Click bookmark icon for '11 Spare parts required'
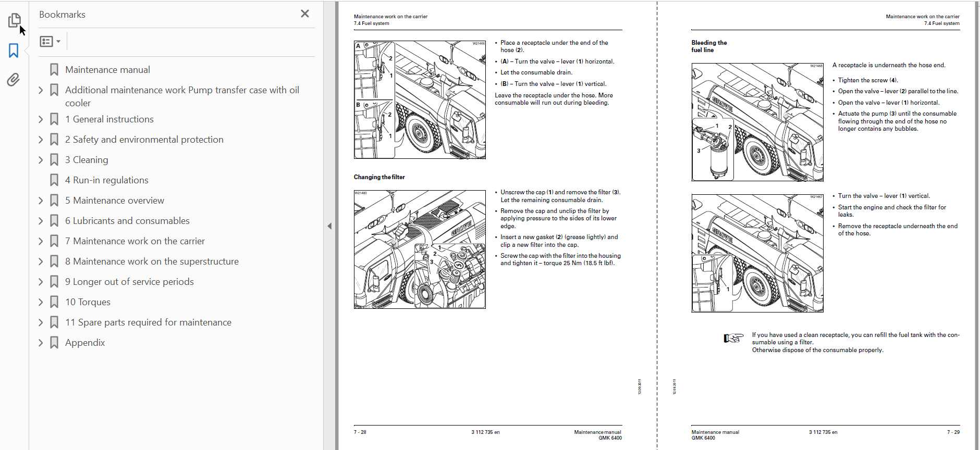 pyautogui.click(x=54, y=322)
